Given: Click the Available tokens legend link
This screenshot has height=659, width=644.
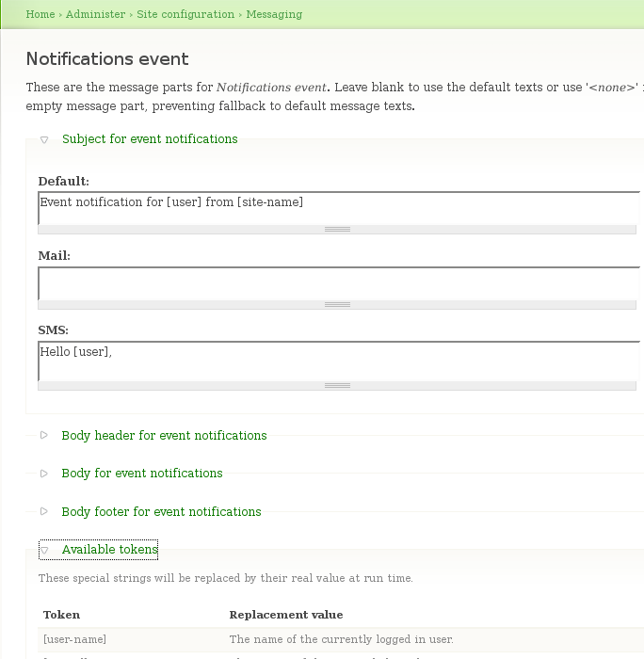Looking at the screenshot, I should [109, 550].
